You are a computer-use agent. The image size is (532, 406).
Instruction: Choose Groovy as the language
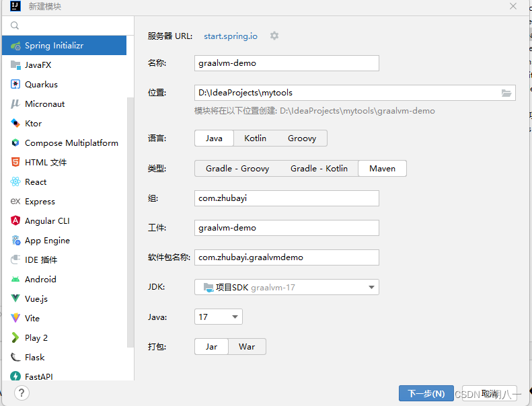click(302, 138)
